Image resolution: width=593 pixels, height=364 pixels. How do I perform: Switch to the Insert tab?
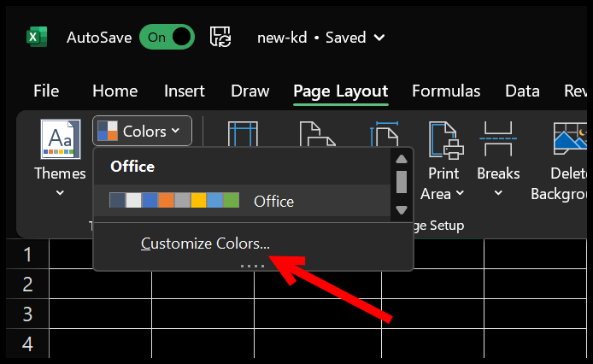pos(185,91)
